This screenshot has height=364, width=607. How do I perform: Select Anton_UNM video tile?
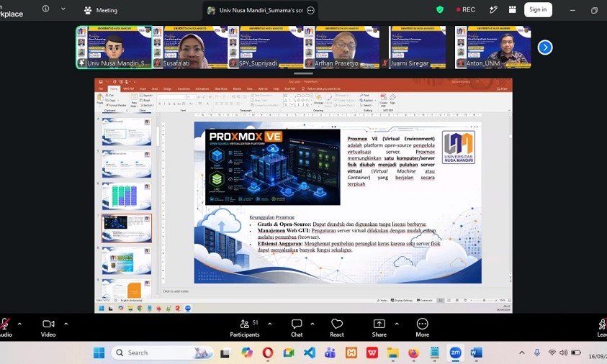coord(493,47)
